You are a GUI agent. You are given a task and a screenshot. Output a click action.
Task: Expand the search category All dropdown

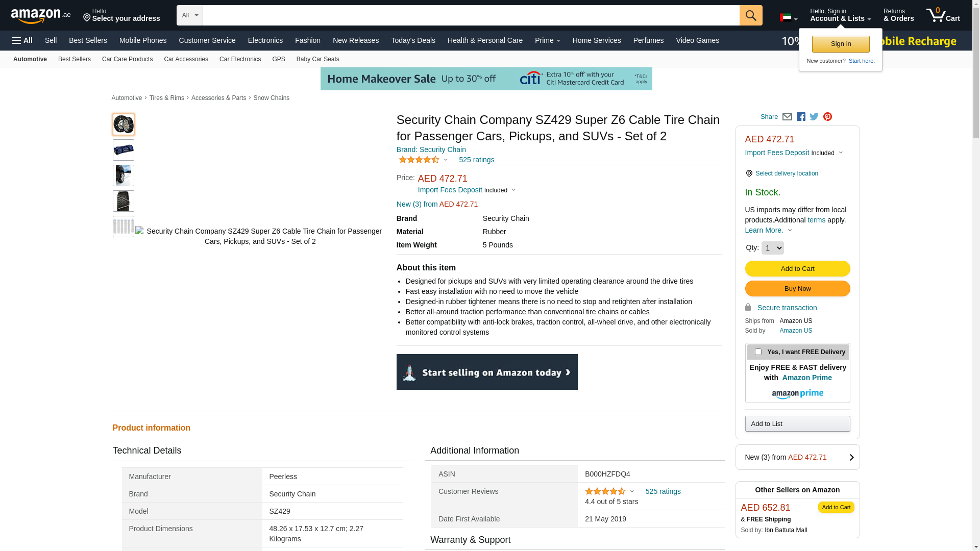[x=189, y=15]
